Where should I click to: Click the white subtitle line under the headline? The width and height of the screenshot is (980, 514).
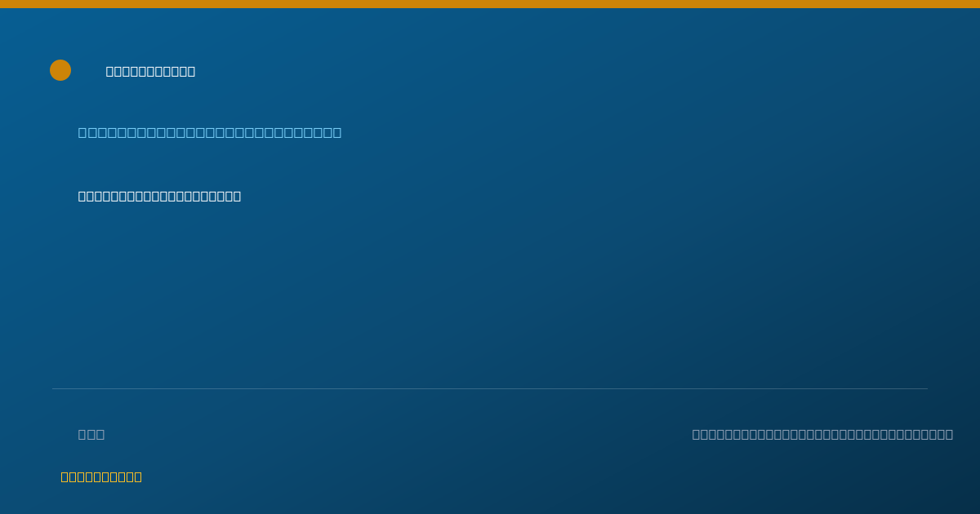159,196
